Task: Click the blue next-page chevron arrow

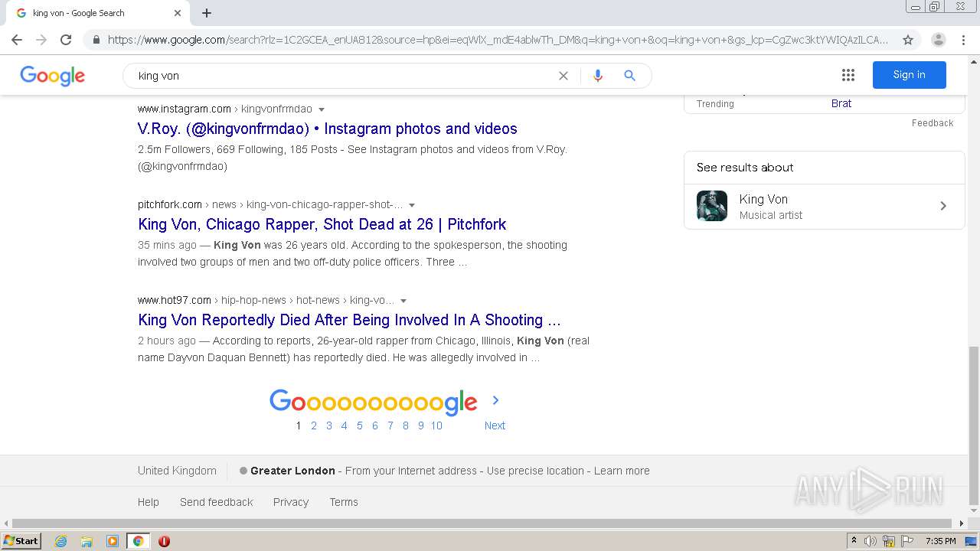Action: [495, 400]
